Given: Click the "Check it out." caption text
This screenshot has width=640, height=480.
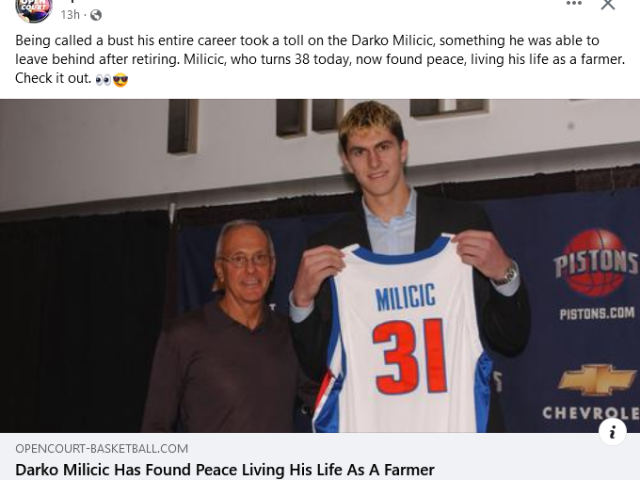Looking at the screenshot, I should pos(53,78).
